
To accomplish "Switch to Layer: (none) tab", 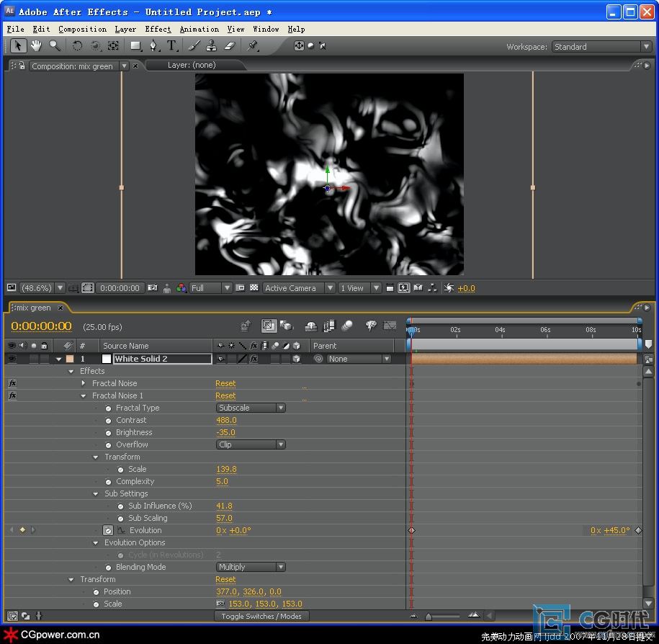I will 192,65.
